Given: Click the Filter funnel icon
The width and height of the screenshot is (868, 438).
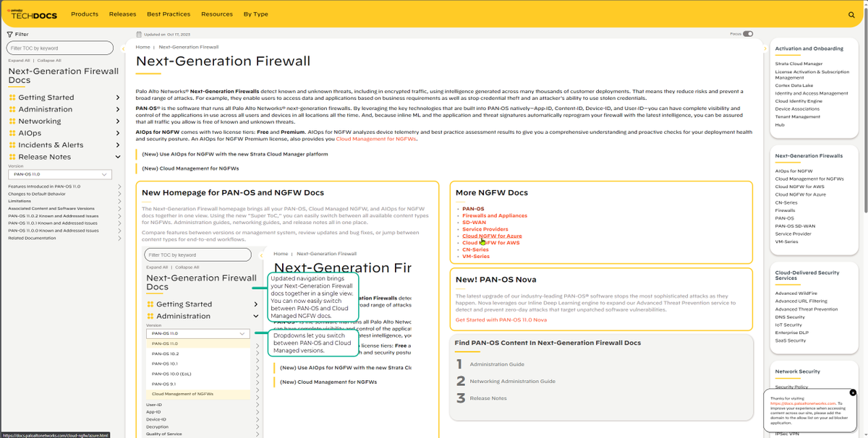Looking at the screenshot, I should (9, 34).
